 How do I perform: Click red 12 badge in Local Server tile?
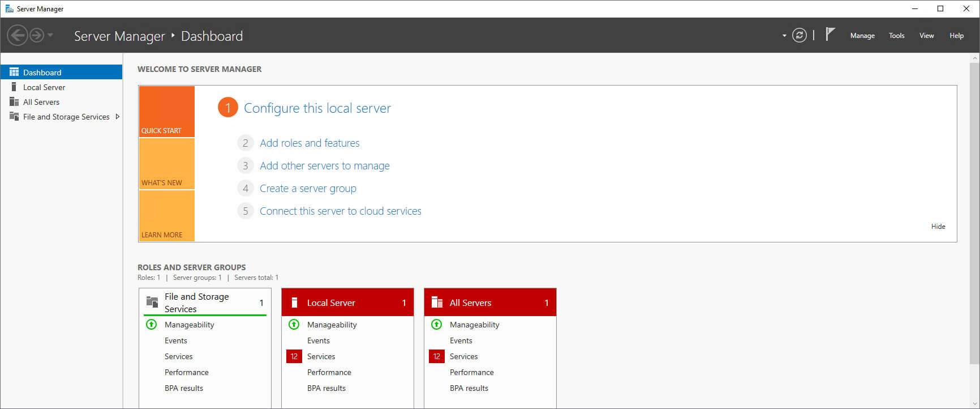click(294, 356)
